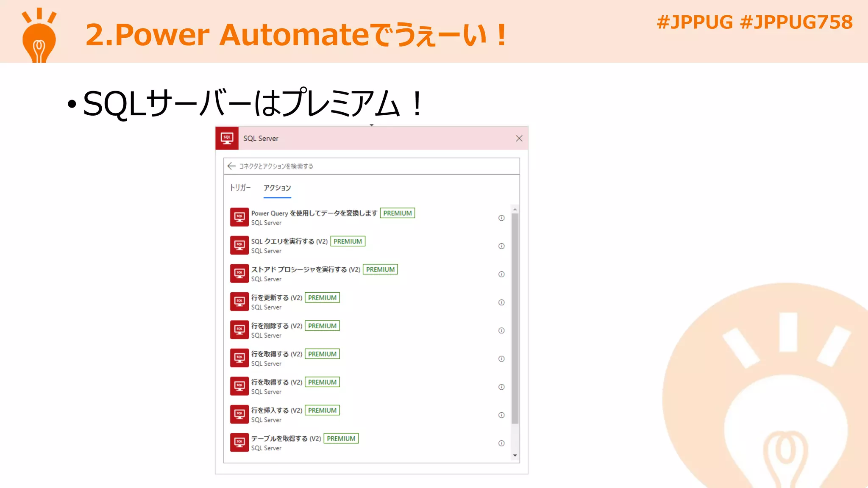
Task: Select the アクション tab
Action: coord(277,188)
